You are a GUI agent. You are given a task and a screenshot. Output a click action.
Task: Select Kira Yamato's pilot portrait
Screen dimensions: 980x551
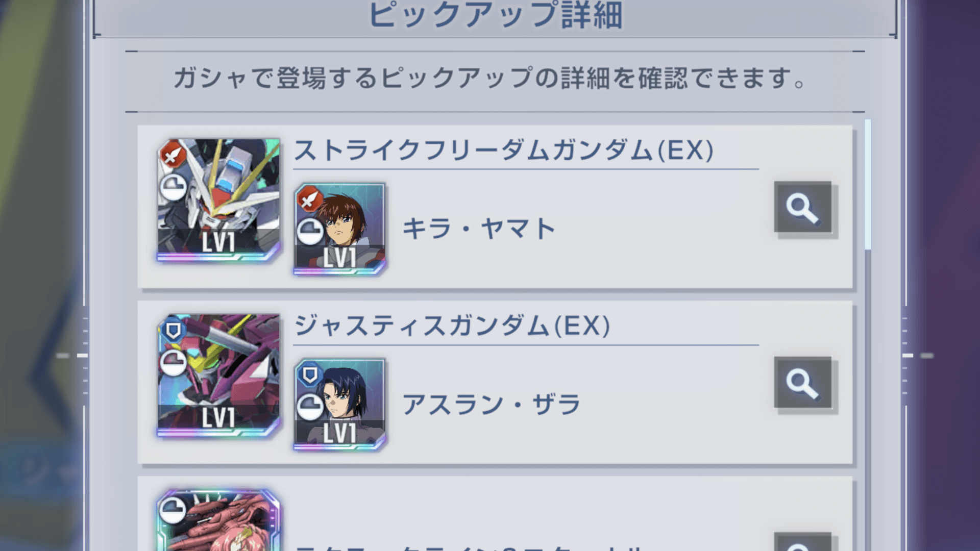pos(339,229)
